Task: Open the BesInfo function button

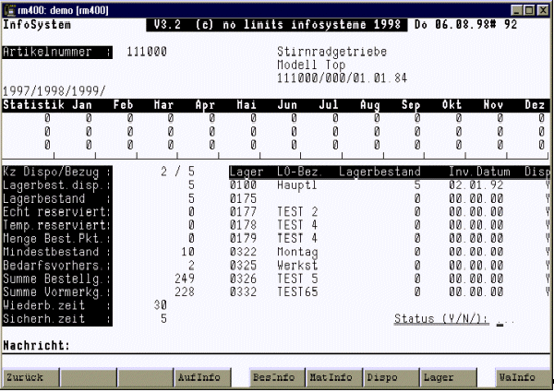Action: click(274, 377)
